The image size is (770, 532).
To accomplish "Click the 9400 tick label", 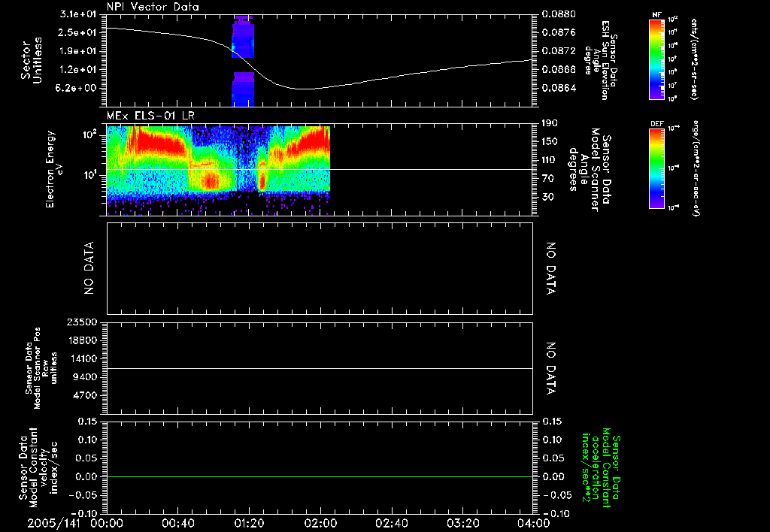I will pyautogui.click(x=86, y=377).
